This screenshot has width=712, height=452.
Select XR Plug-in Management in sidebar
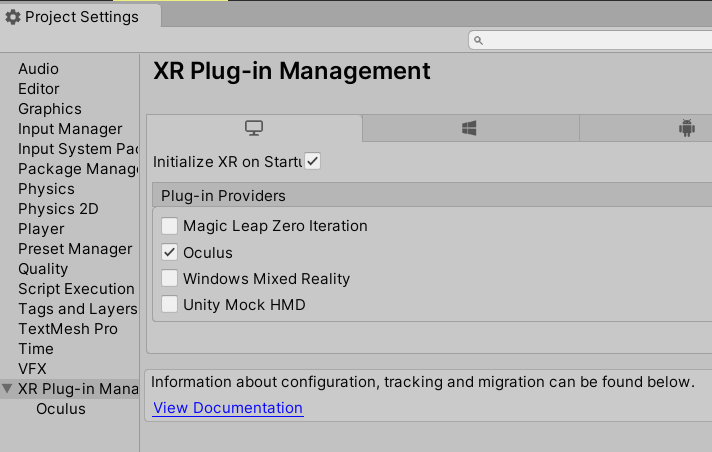click(x=78, y=389)
